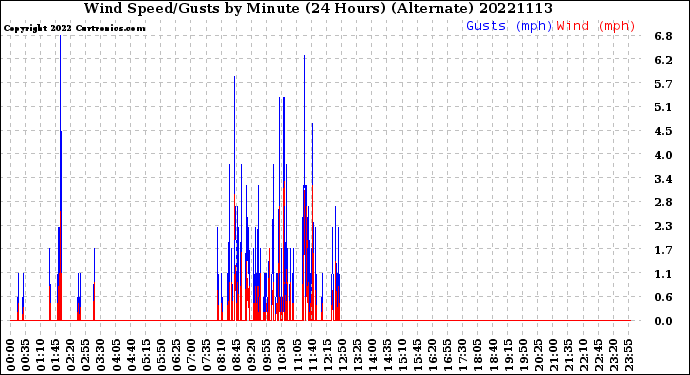Viewport: 690px width, 375px height.
Task: Click the chart title text
Action: coord(318,8)
